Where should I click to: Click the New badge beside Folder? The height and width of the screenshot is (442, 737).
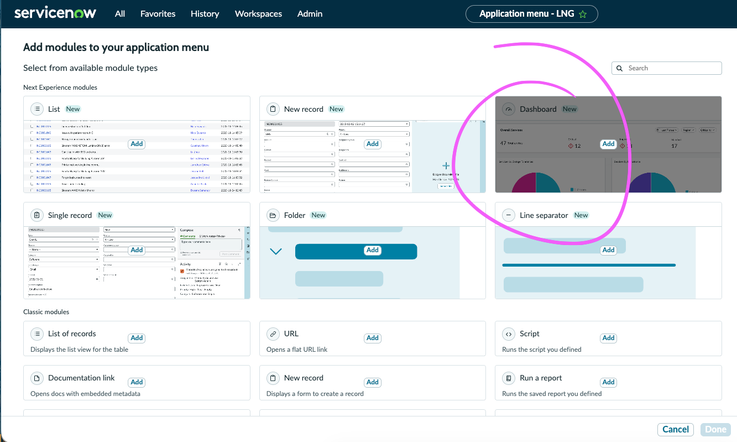[318, 215]
